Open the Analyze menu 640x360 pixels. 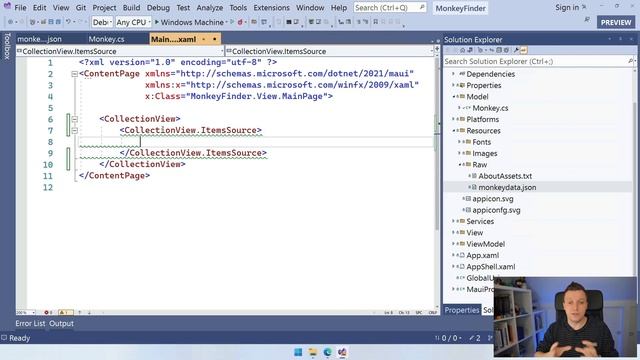(x=209, y=8)
